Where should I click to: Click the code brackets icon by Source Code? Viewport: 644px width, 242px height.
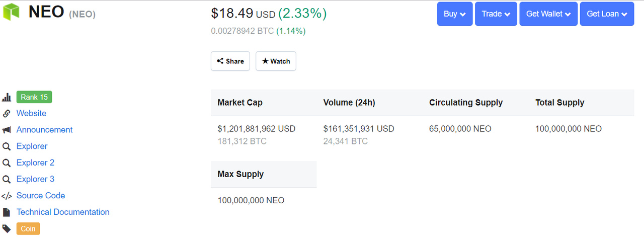click(x=7, y=196)
